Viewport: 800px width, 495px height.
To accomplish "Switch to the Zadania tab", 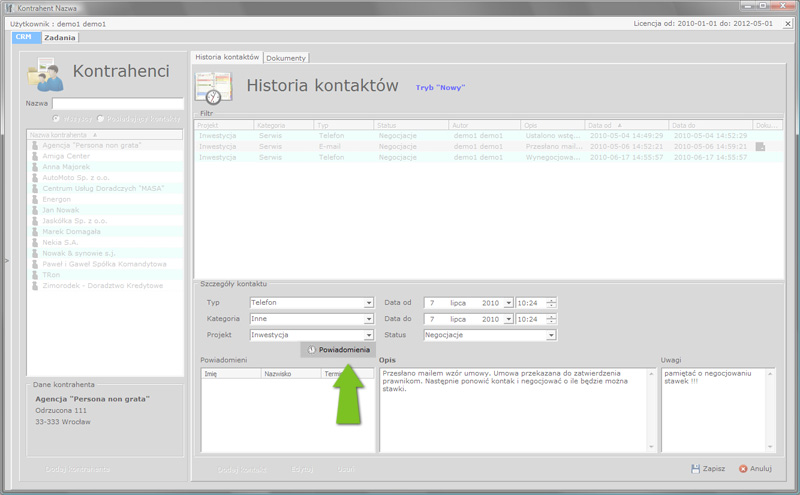I will point(60,38).
